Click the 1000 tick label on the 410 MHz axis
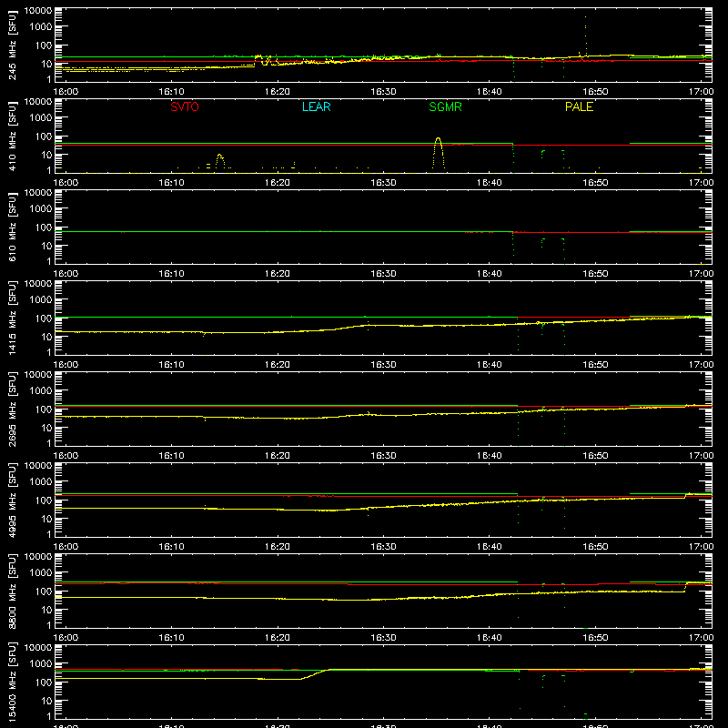728x728 pixels. tap(41, 118)
